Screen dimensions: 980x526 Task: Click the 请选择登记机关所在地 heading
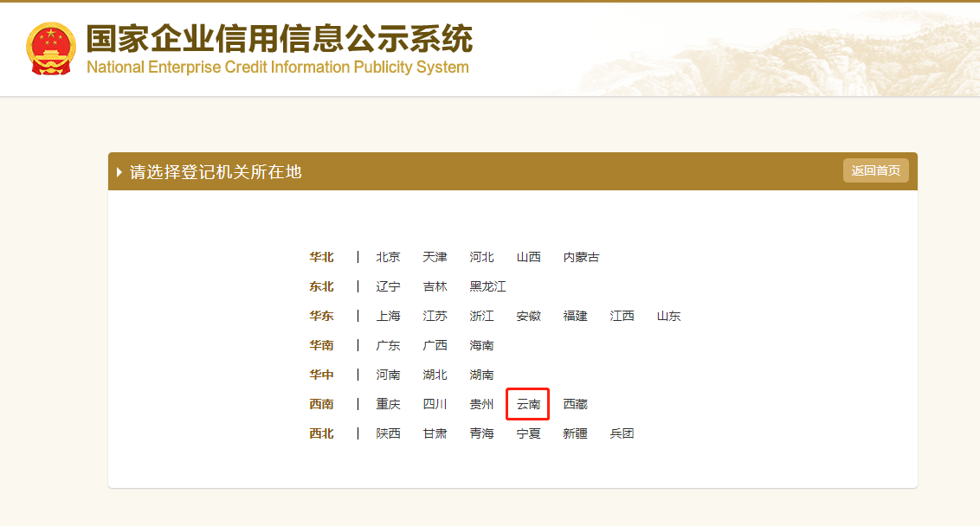pos(216,172)
